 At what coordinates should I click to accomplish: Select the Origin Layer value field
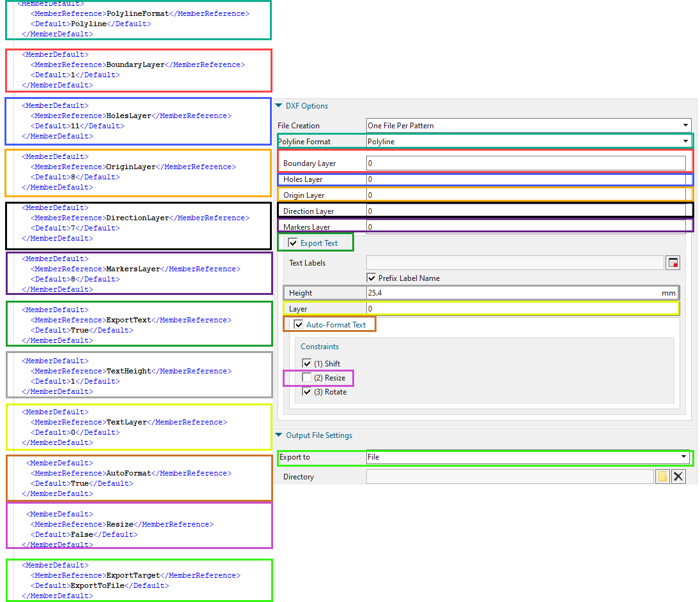pos(526,195)
